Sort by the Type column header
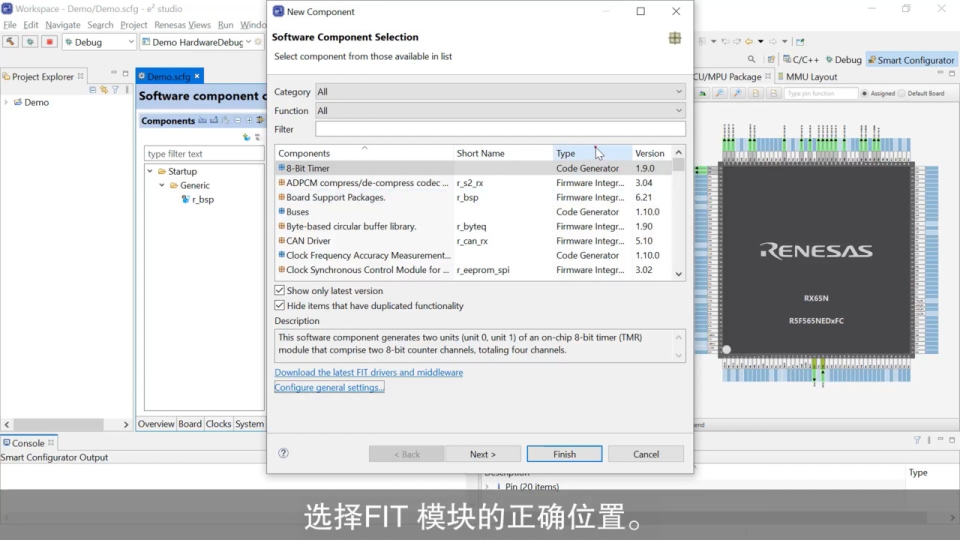960x540 pixels. pyautogui.click(x=591, y=153)
